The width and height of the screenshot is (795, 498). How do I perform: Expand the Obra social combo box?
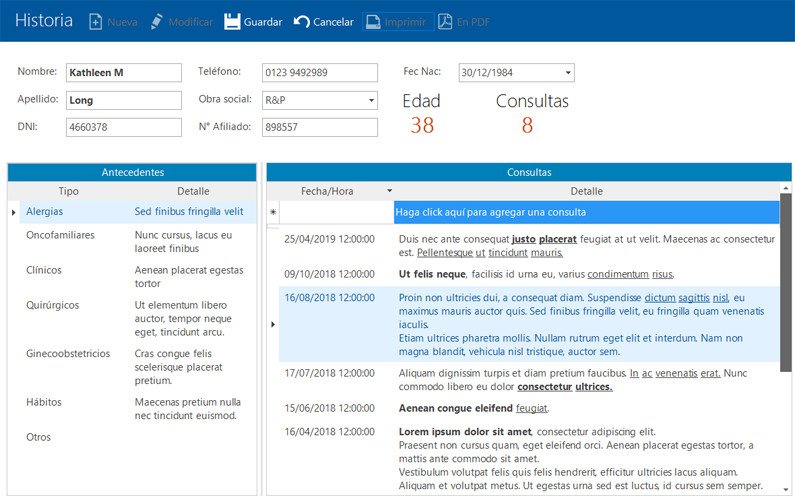371,100
